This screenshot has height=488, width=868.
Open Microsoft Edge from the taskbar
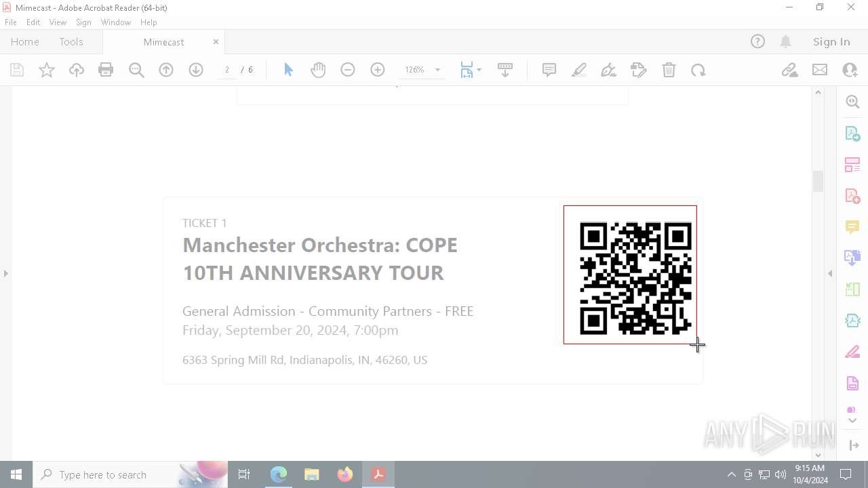(x=279, y=474)
